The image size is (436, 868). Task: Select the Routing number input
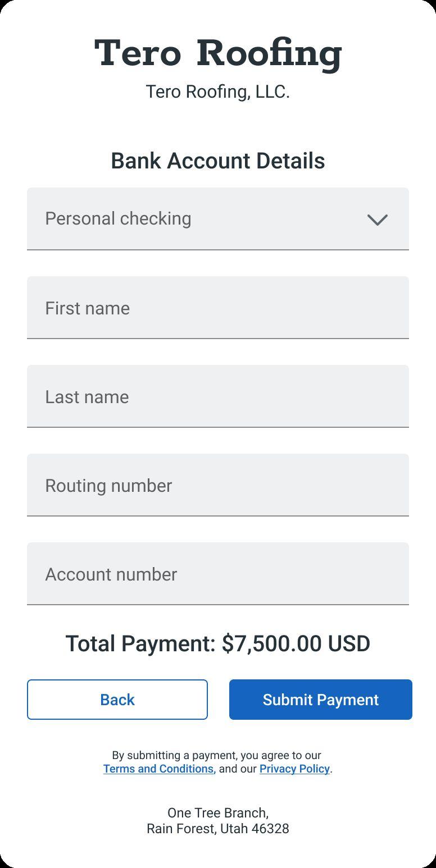(x=217, y=485)
